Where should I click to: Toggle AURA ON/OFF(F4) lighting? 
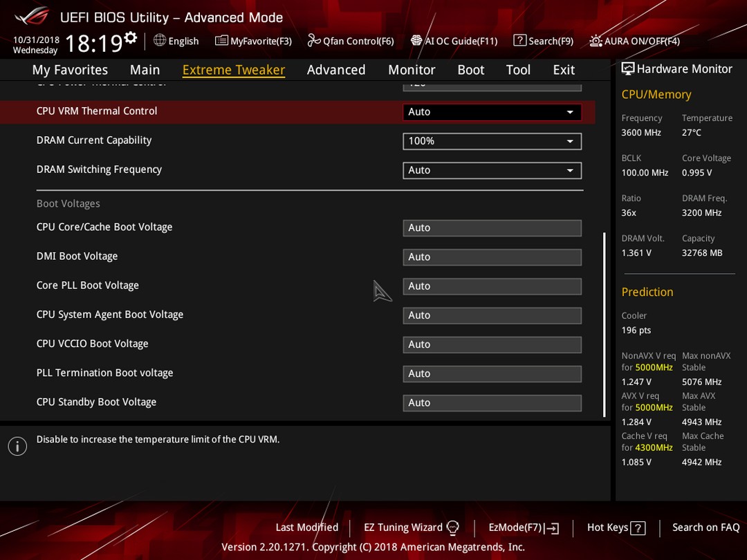[634, 41]
